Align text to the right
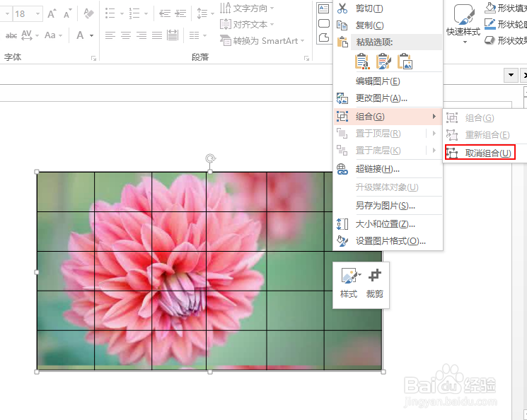The height and width of the screenshot is (420, 527). (x=141, y=35)
